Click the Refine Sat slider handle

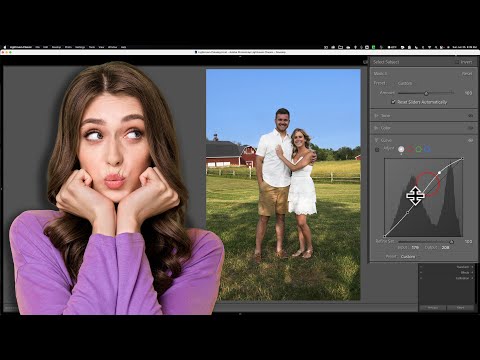tap(452, 242)
